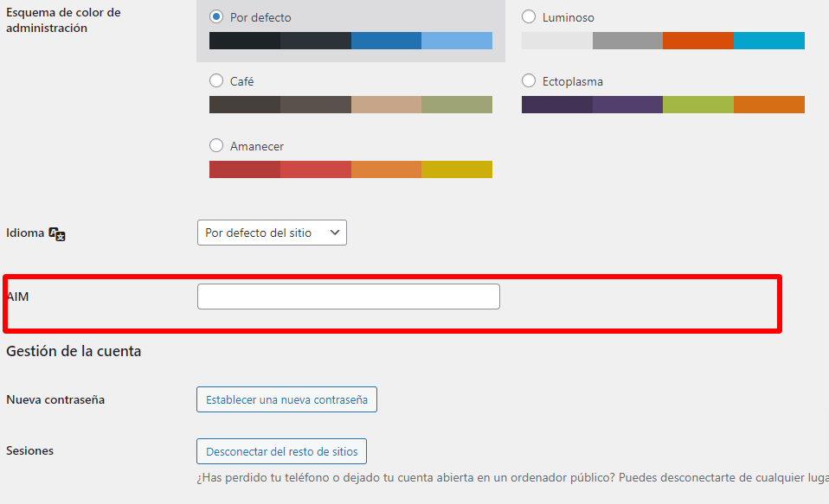Screen dimensions: 829x504
Task: Click the Café label text
Action: pyautogui.click(x=241, y=81)
